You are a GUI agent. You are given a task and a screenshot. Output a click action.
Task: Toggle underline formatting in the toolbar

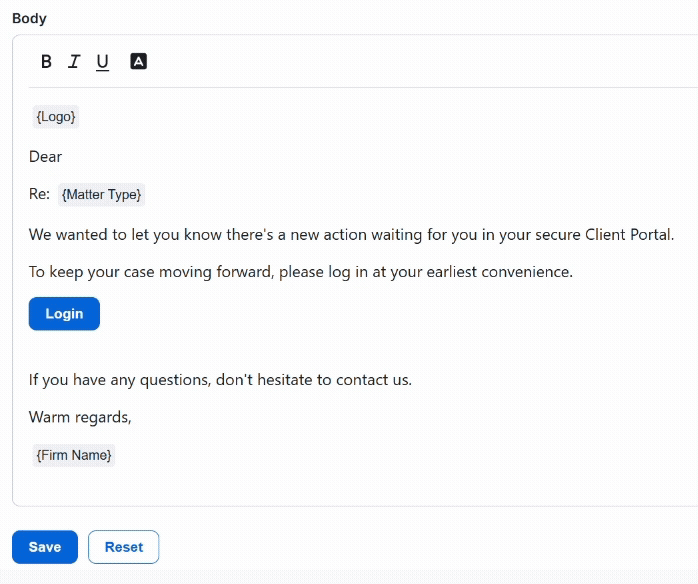(102, 62)
